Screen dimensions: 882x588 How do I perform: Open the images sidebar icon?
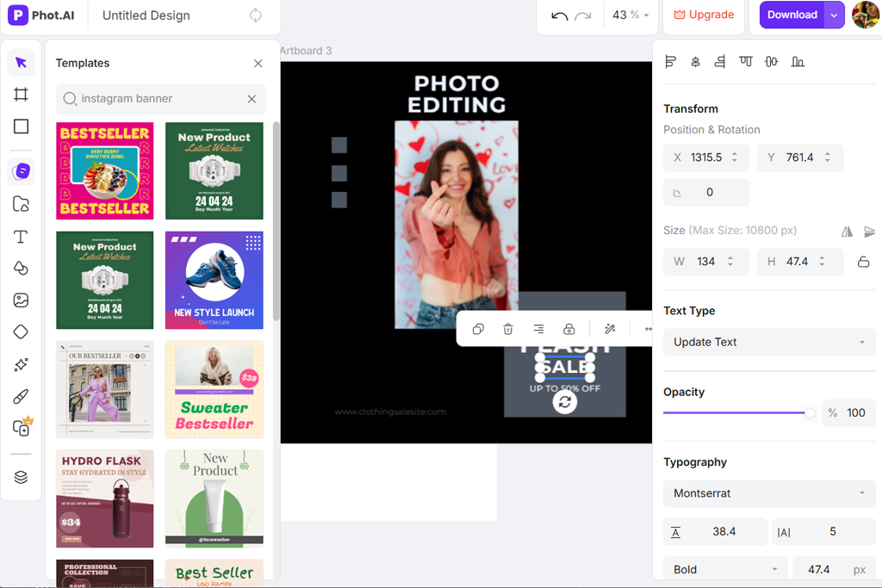(21, 300)
